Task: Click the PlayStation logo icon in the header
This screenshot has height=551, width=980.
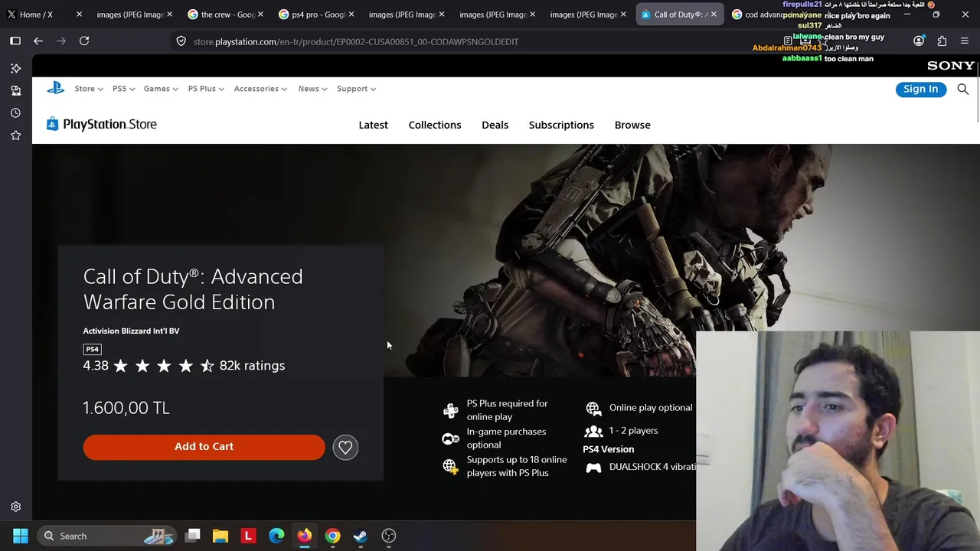Action: pos(55,89)
